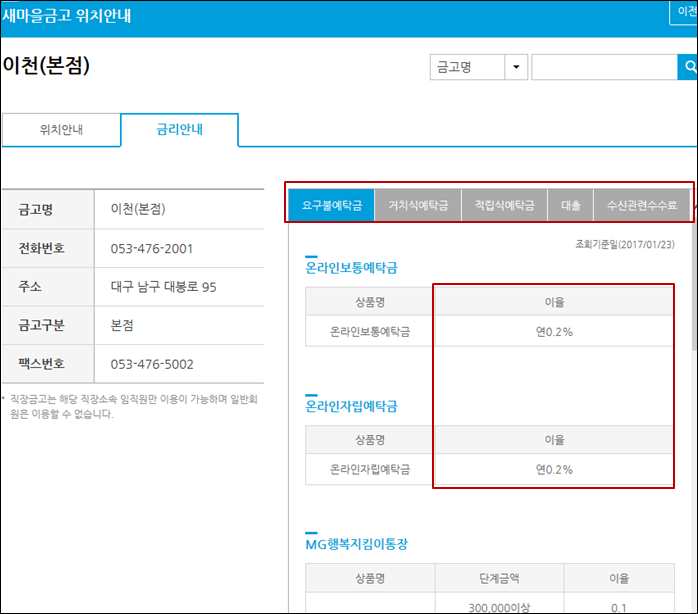Click the 전화번호 row label
This screenshot has height=614, width=698.
click(x=41, y=248)
